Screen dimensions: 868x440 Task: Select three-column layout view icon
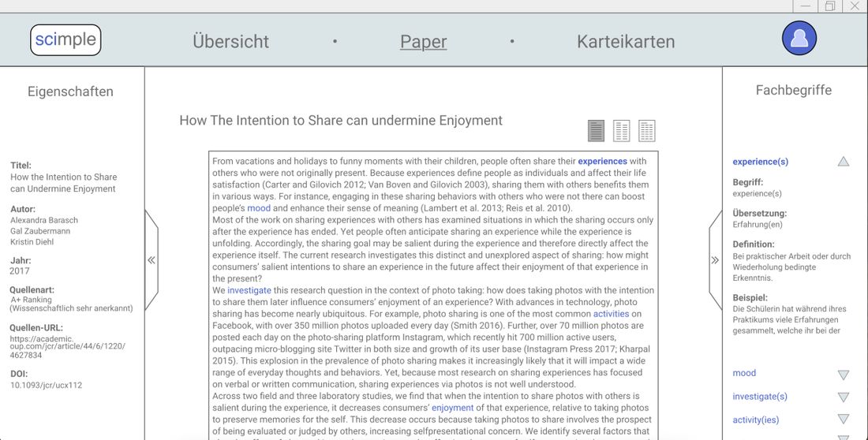646,131
